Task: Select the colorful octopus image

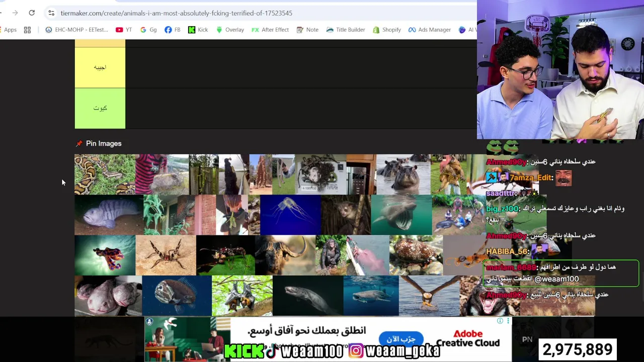Action: click(105, 255)
